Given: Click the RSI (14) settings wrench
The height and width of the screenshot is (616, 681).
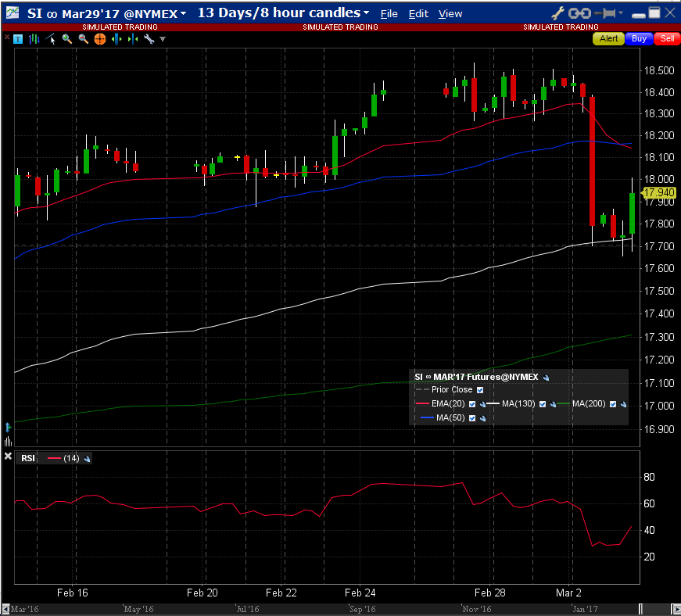Looking at the screenshot, I should click(x=87, y=459).
